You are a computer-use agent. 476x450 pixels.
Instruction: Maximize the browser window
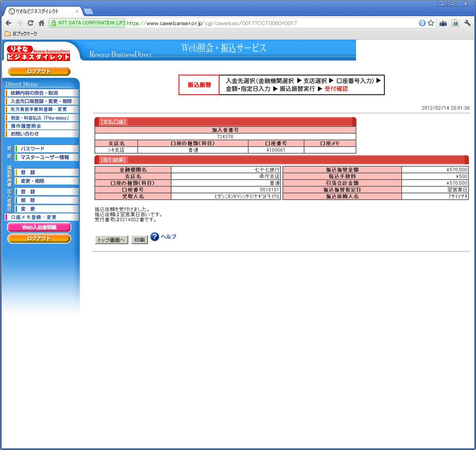pos(453,4)
